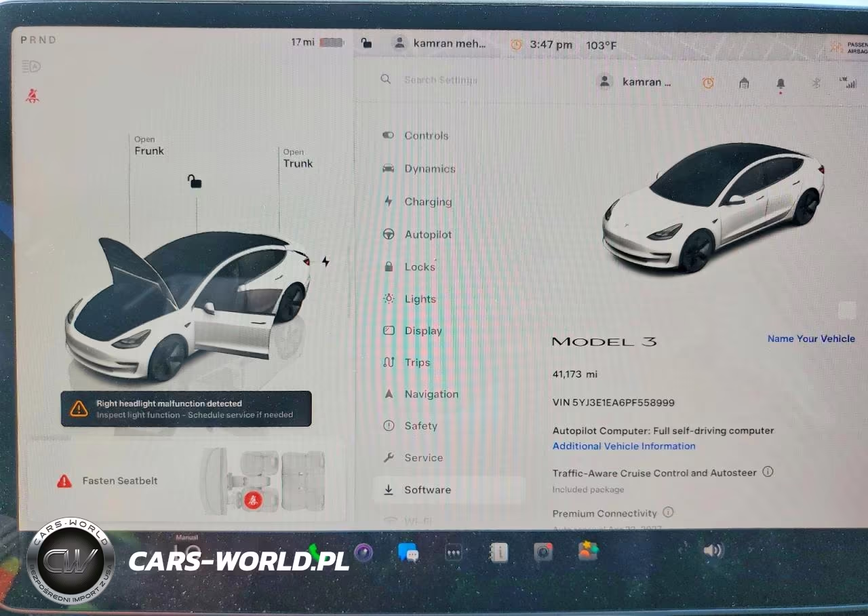
Task: Select the Software menu item
Action: [x=449, y=490]
